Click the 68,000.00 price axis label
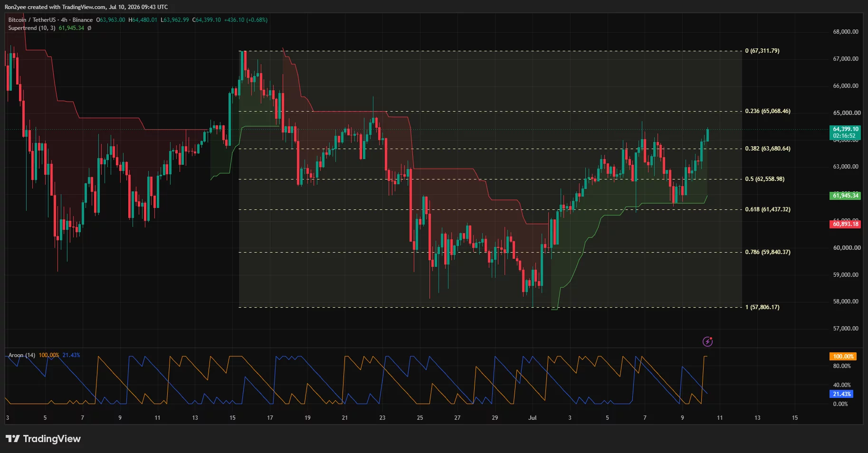 pyautogui.click(x=846, y=32)
